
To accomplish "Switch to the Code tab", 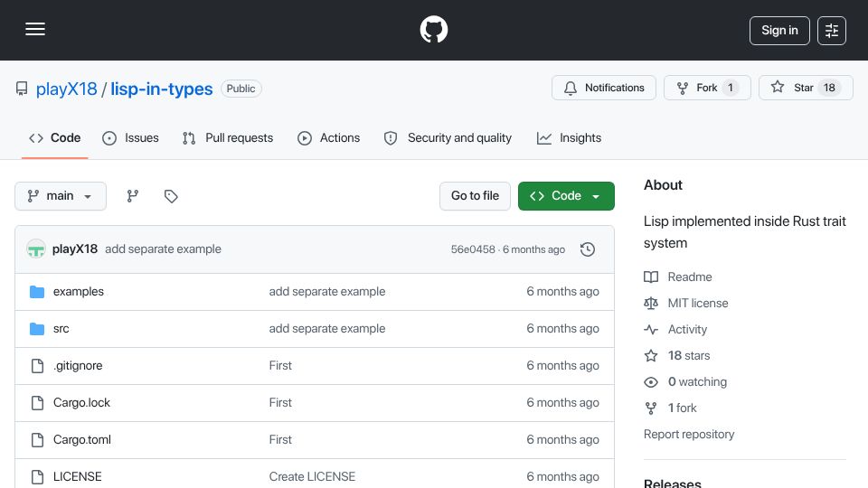I will 55,137.
